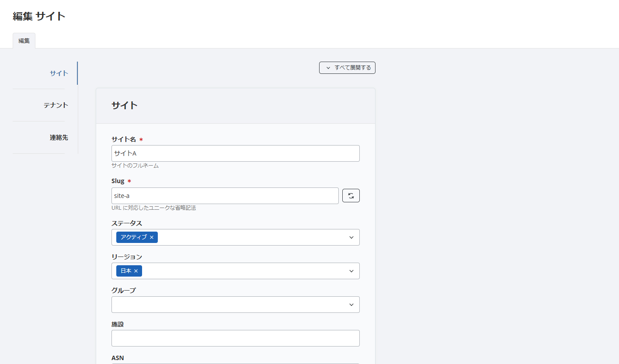
Task: Expand all sections with すべて展開する
Action: 347,68
